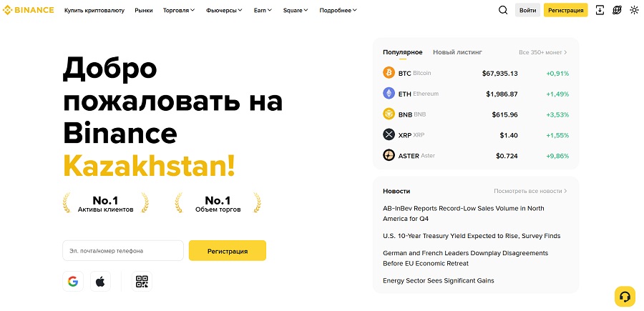Image resolution: width=644 pixels, height=311 pixels.
Task: Open the Все 350+ монет link
Action: [542, 52]
